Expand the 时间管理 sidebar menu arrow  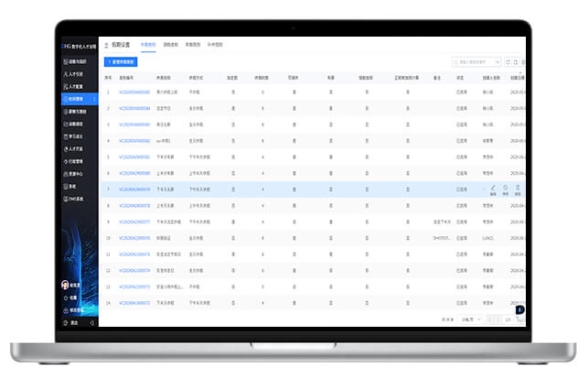click(x=93, y=98)
